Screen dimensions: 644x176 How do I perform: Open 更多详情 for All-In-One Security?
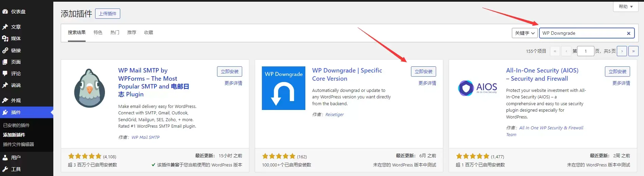(x=621, y=83)
